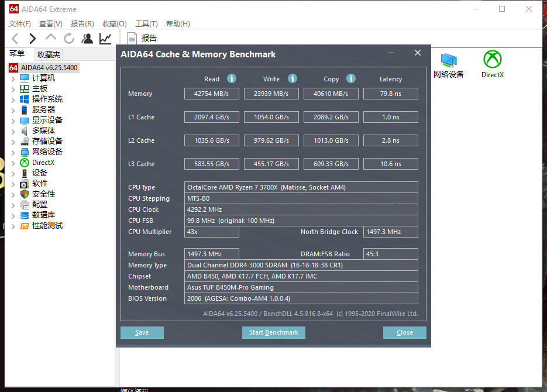Click the Save button in benchmark window
Viewport: 547px width, 392px height.
coord(142,332)
